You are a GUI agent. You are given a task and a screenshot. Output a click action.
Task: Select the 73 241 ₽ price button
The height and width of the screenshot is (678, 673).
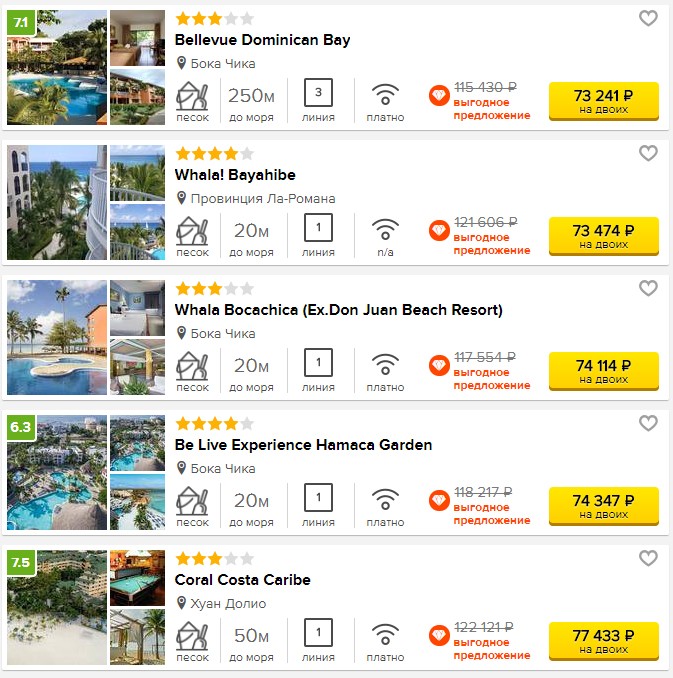(x=603, y=101)
